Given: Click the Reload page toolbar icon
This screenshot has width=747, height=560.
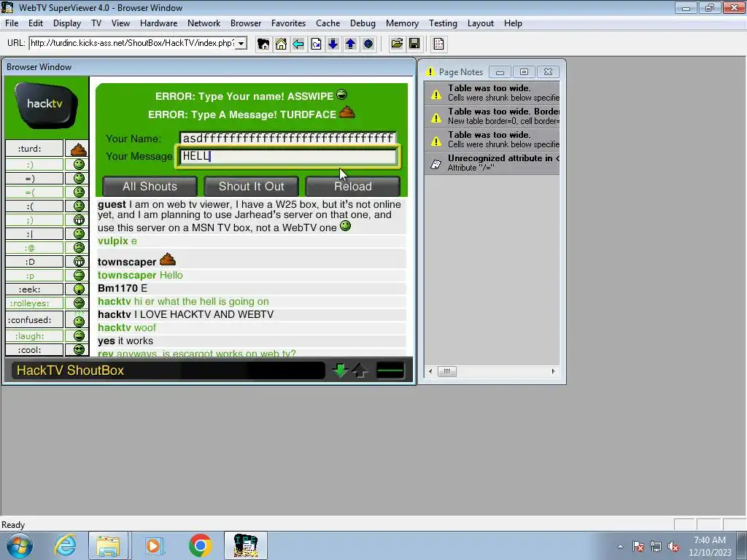Looking at the screenshot, I should click(316, 44).
